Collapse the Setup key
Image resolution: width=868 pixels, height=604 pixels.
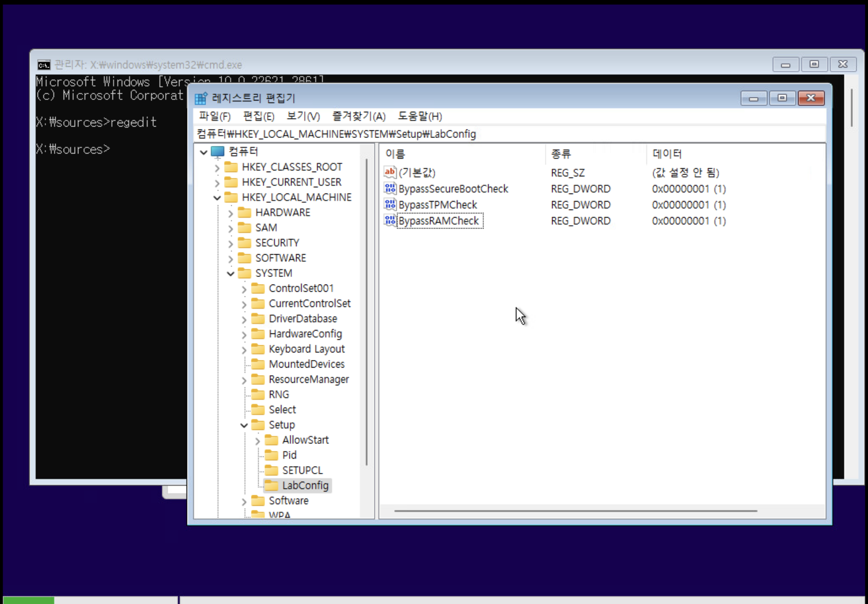click(x=244, y=425)
